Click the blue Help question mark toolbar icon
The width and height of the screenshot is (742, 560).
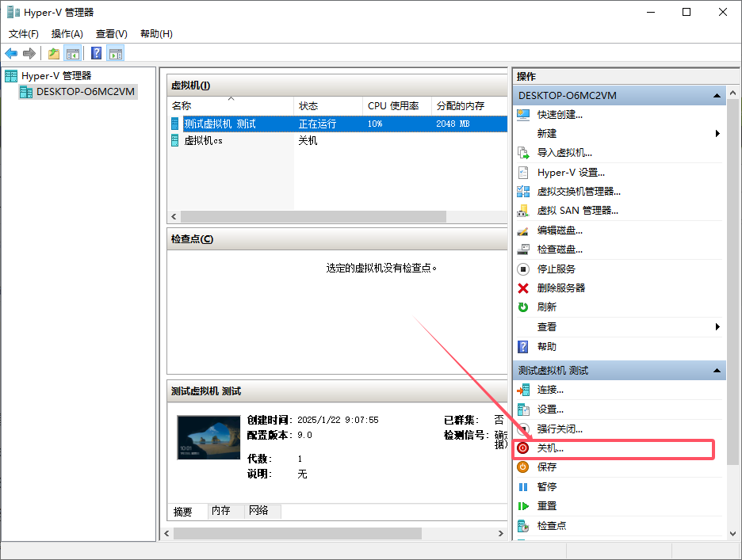(x=97, y=53)
